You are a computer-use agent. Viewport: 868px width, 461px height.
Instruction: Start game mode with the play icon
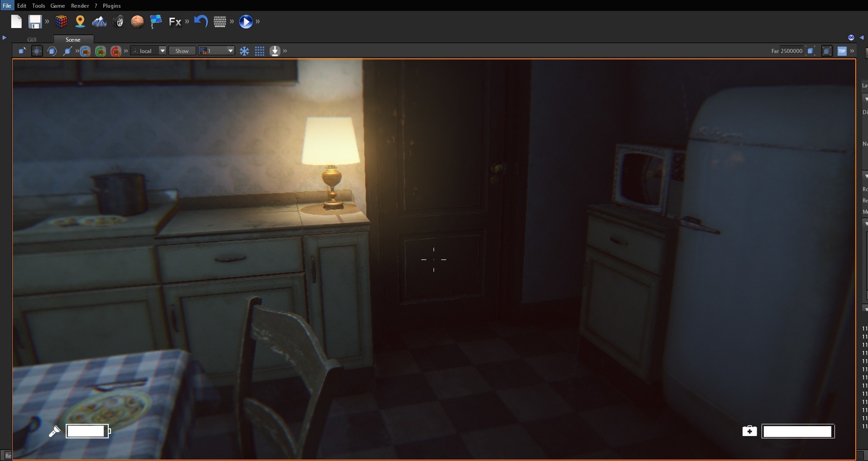(x=246, y=21)
